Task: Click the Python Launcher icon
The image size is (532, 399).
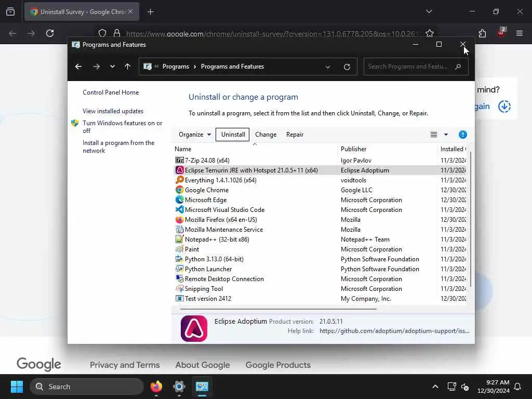Action: pos(179,269)
